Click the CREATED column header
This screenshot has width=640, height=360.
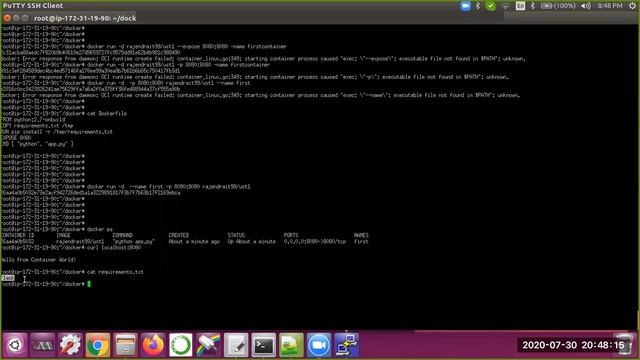(x=179, y=236)
